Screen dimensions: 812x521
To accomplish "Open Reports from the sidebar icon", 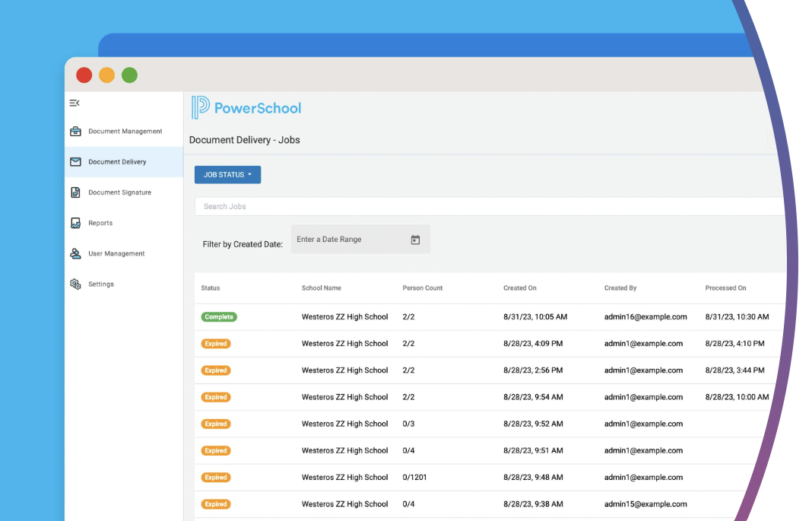I will 75,222.
